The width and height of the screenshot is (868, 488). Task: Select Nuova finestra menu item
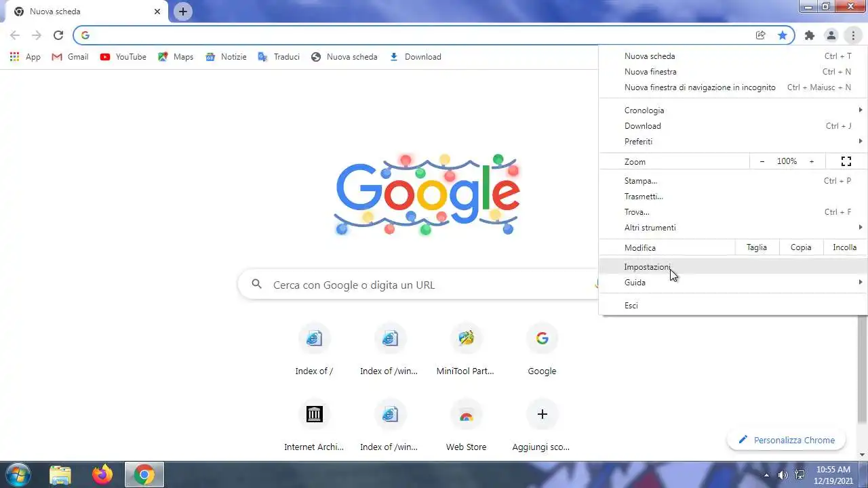click(733, 72)
